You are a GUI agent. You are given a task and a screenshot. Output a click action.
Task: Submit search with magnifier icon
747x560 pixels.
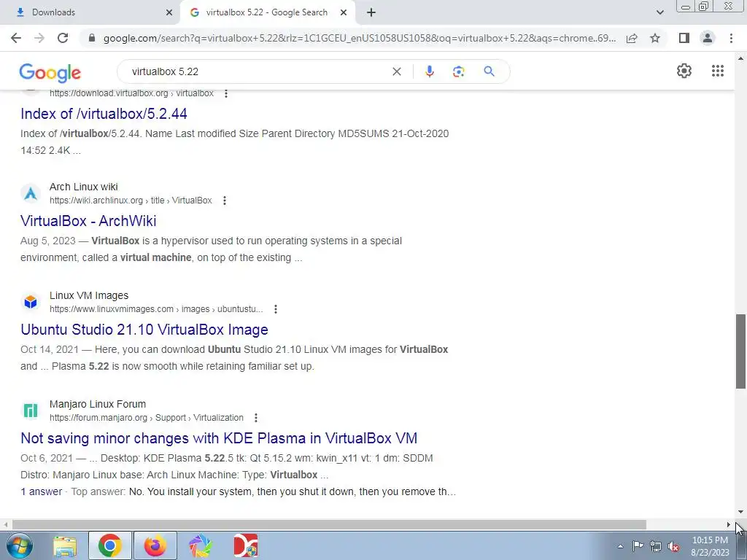pyautogui.click(x=489, y=71)
